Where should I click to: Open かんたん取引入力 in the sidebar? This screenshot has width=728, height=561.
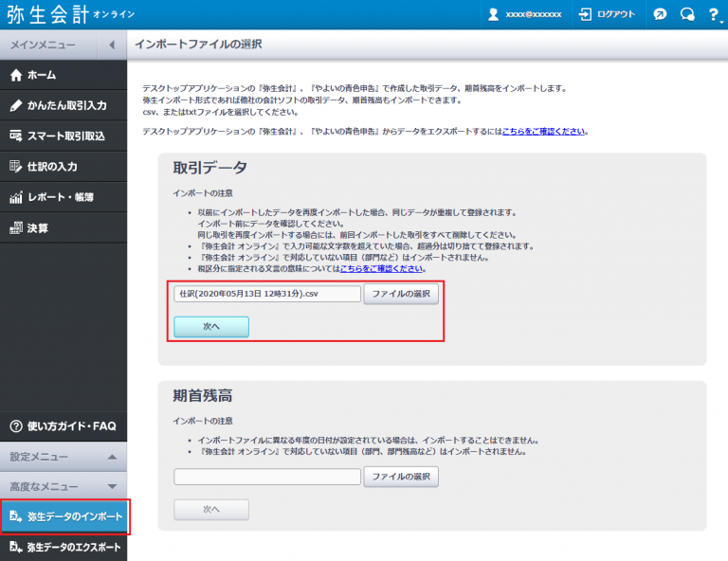tap(64, 105)
